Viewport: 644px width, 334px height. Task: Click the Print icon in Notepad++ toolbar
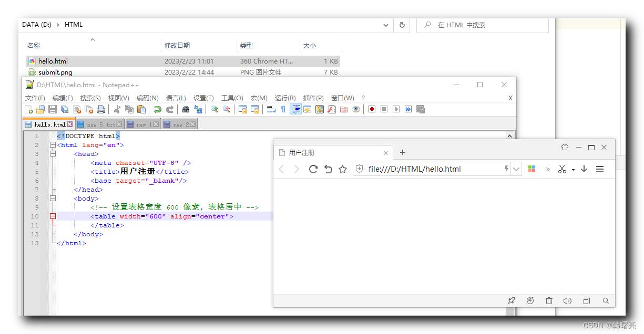click(101, 109)
